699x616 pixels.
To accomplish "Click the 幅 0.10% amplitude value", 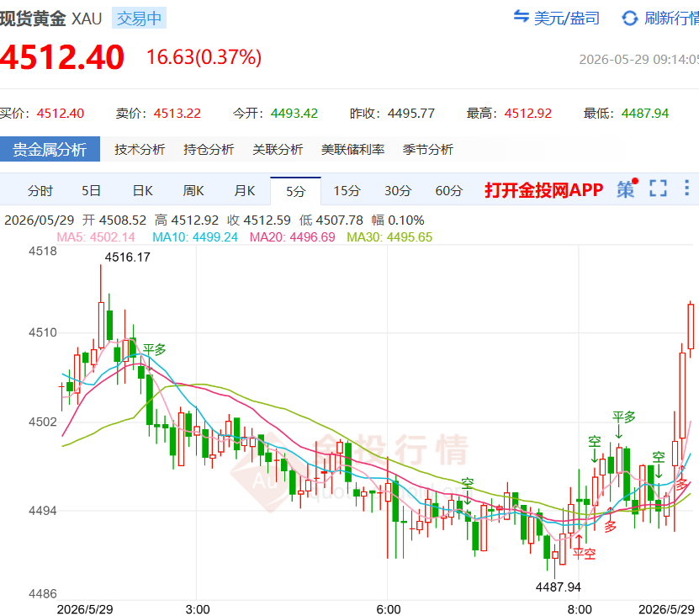I will [x=398, y=220].
